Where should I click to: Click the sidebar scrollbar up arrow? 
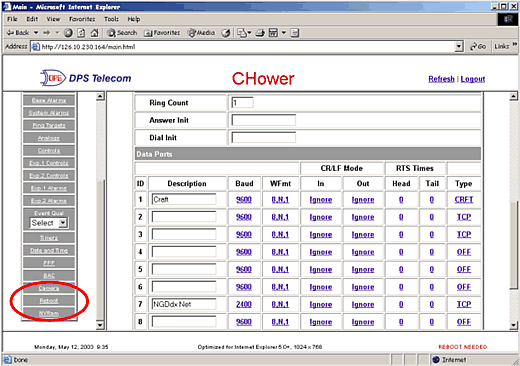tap(100, 97)
